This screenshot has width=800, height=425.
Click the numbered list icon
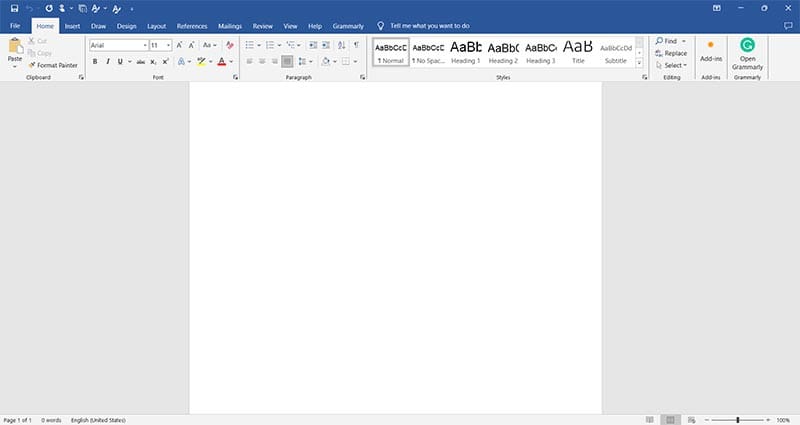pyautogui.click(x=270, y=45)
